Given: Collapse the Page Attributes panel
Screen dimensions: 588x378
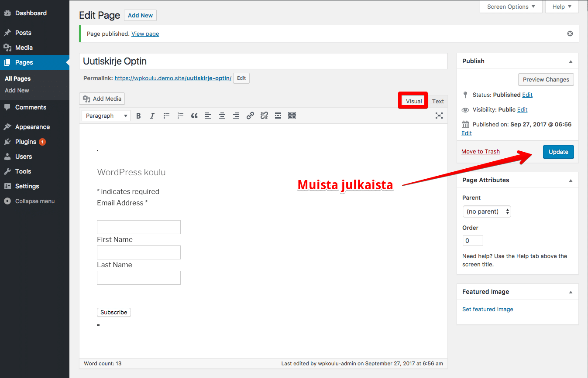Looking at the screenshot, I should pos(571,180).
